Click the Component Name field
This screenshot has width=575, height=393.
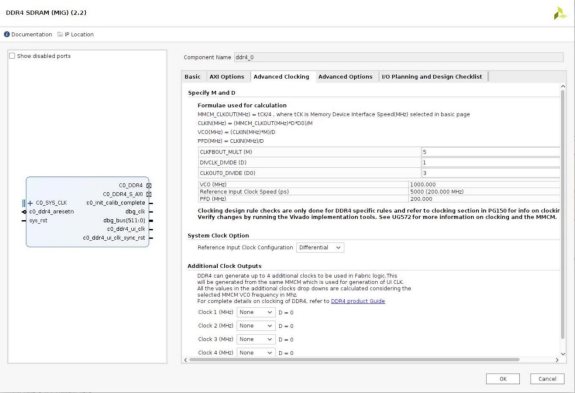point(399,57)
